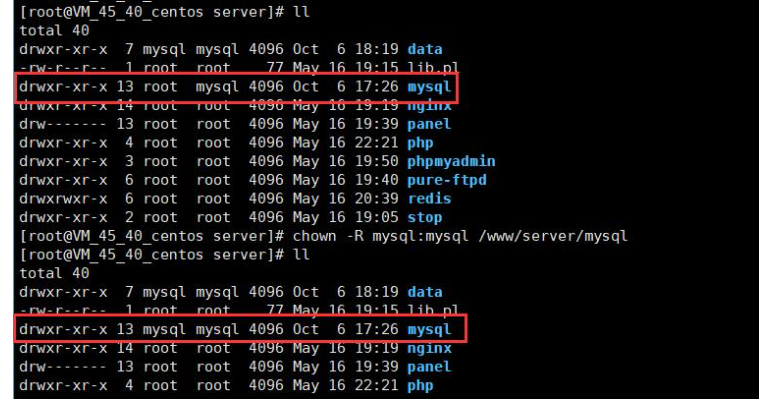767x403 pixels.
Task: Click the phpmyadmin directory name
Action: click(451, 161)
